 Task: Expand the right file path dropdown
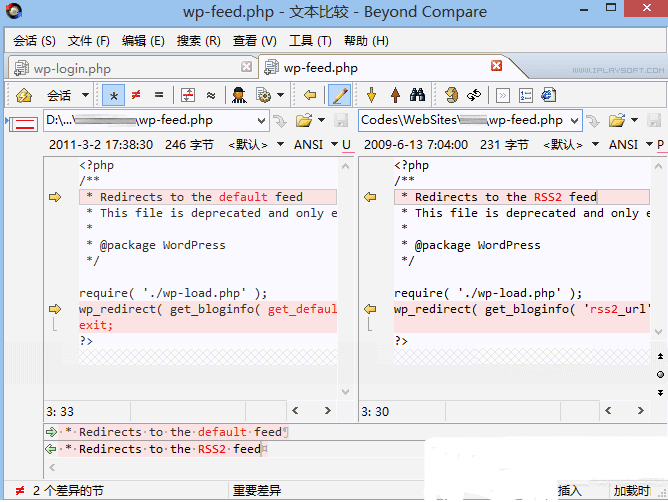tap(575, 121)
